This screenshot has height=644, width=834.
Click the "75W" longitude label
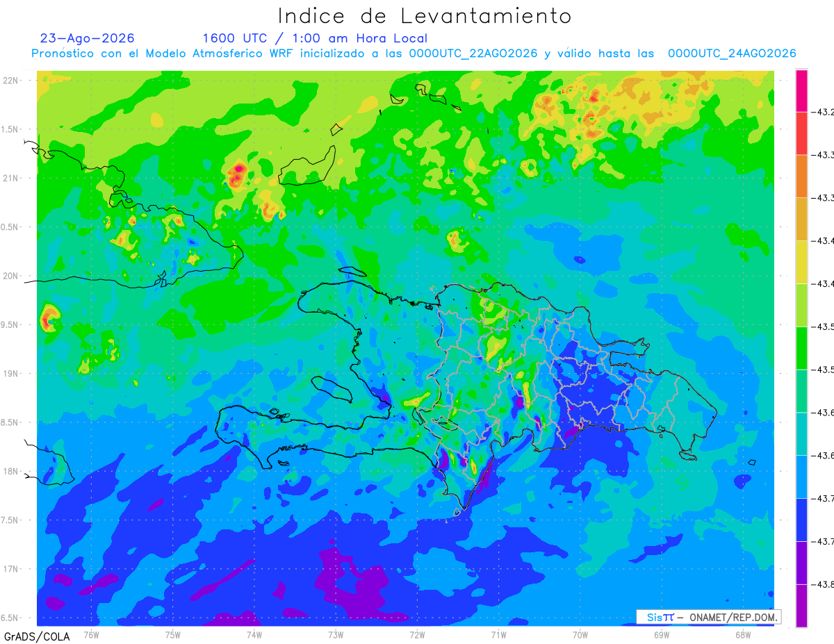pos(172,634)
